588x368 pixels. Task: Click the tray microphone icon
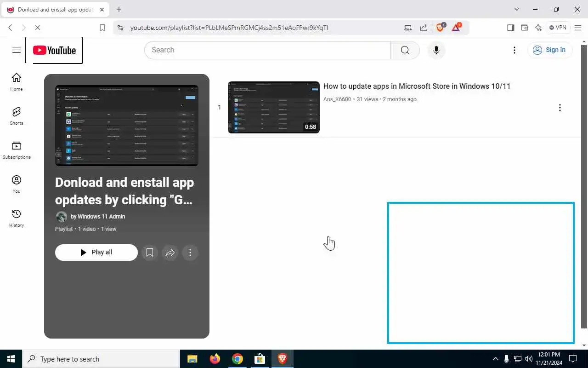[x=506, y=359]
